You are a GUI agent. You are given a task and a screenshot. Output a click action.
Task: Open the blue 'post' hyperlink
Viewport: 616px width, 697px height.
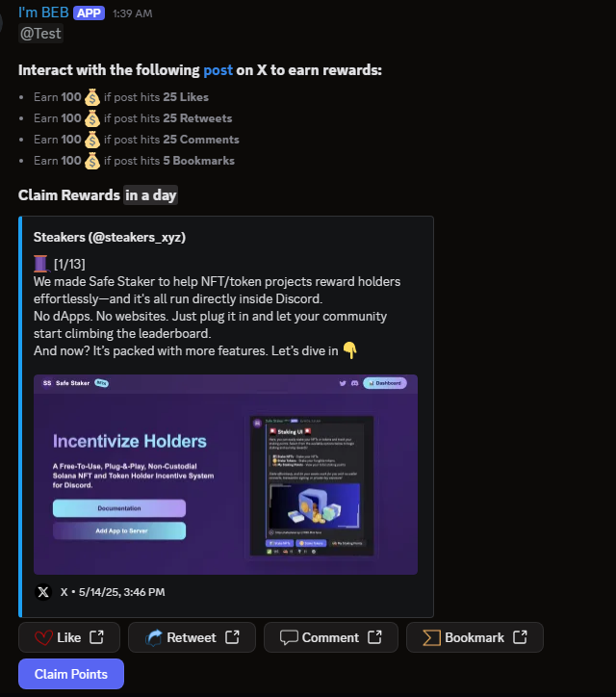(x=218, y=70)
